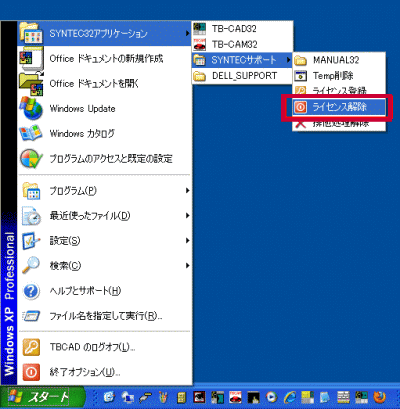Launch TB-CAM32 application entry
The width and height of the screenshot is (400, 409).
[x=242, y=44]
